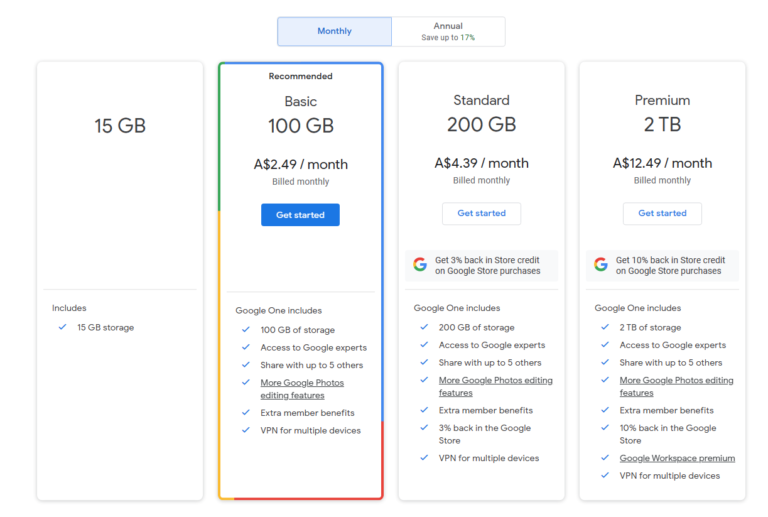Click checkmark beside 3% back in Google Store
The image size is (768, 517).
tap(424, 428)
